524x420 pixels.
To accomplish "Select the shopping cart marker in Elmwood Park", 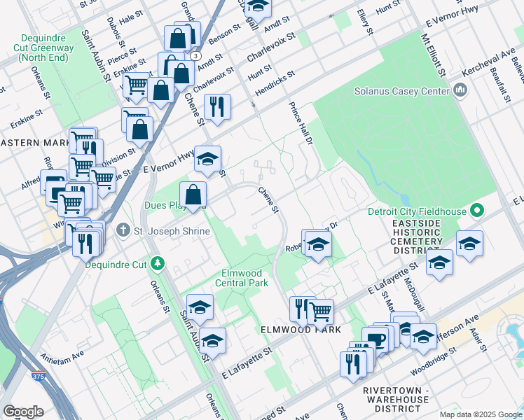I will coord(320,312).
